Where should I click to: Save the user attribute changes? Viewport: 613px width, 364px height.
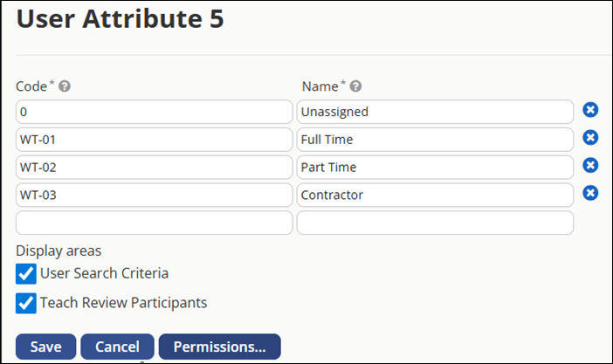tap(45, 347)
